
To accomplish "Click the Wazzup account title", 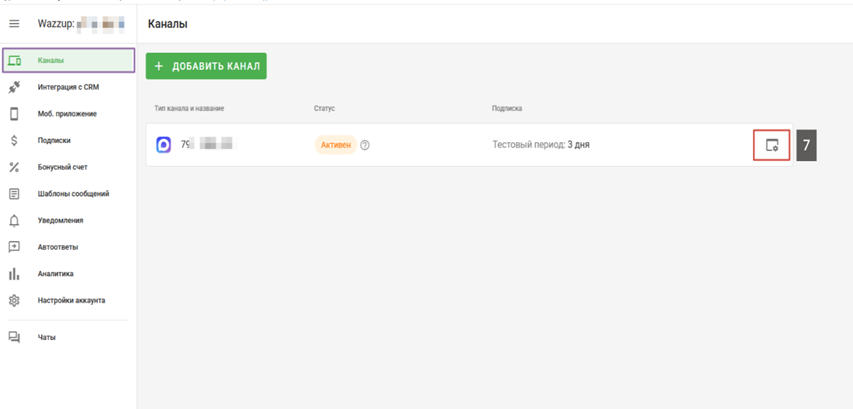I will click(82, 23).
